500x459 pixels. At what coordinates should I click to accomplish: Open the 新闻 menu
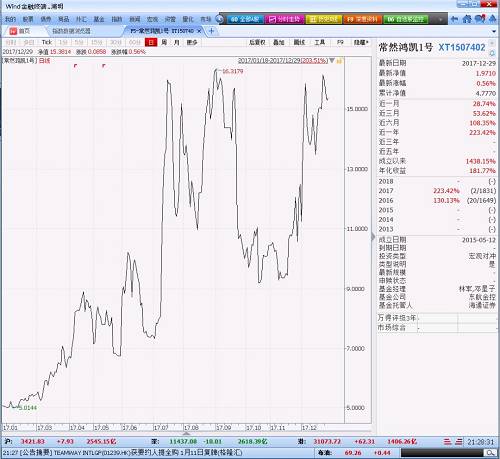(135, 19)
